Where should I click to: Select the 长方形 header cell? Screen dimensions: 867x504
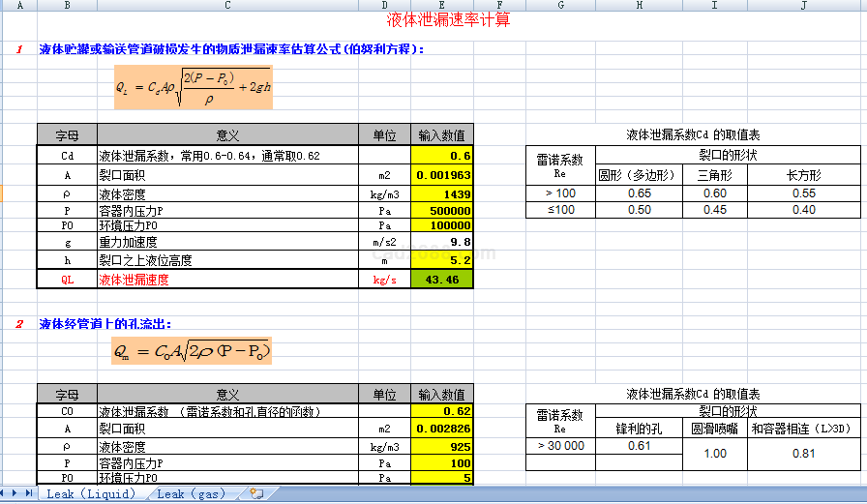804,175
